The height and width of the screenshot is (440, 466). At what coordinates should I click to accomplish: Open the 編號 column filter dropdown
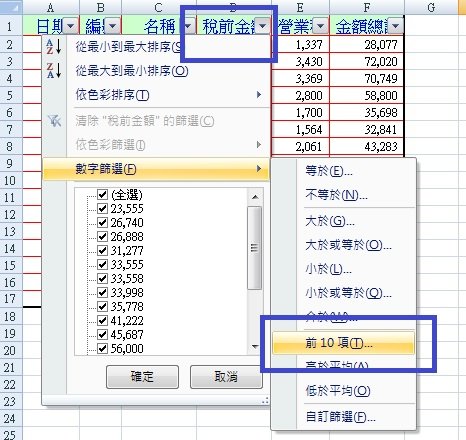click(113, 26)
